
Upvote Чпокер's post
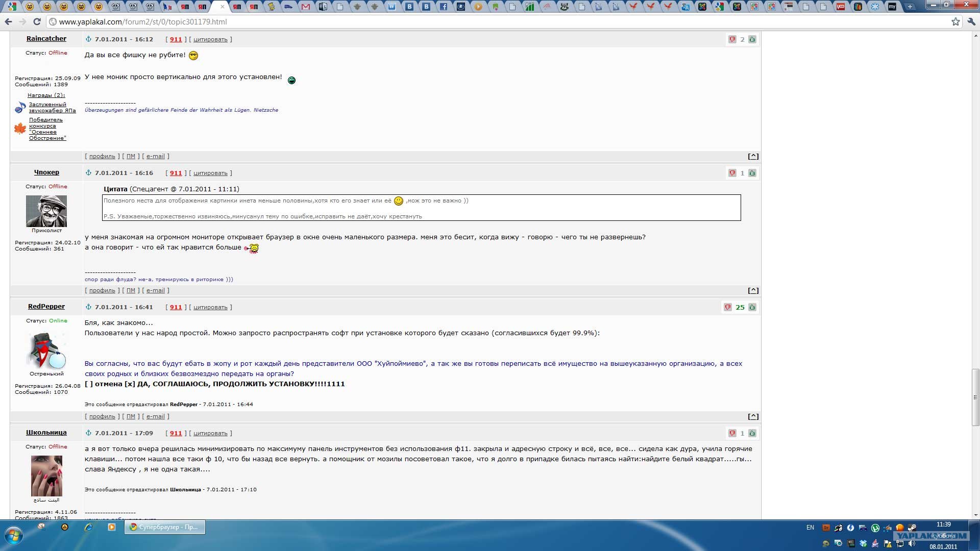[752, 173]
